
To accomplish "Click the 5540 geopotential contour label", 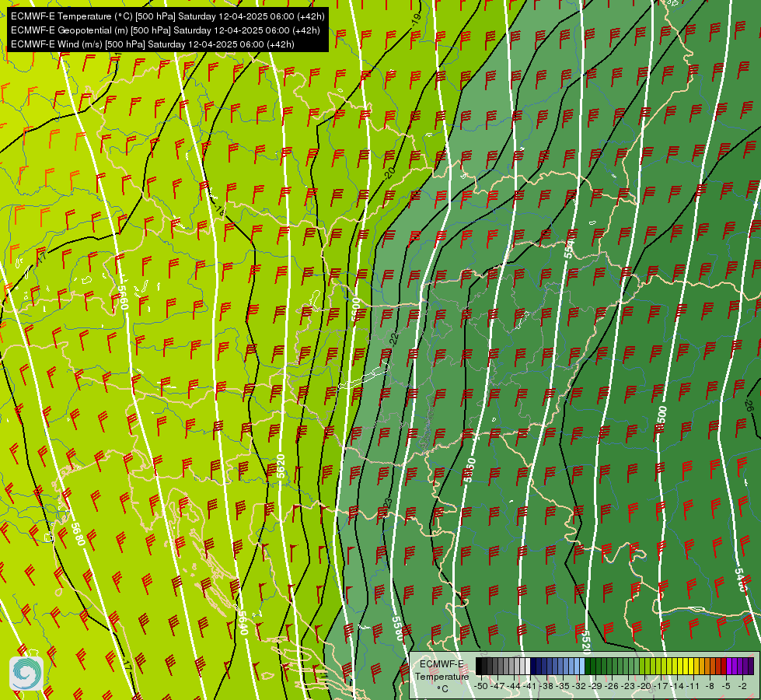I will 569,247.
